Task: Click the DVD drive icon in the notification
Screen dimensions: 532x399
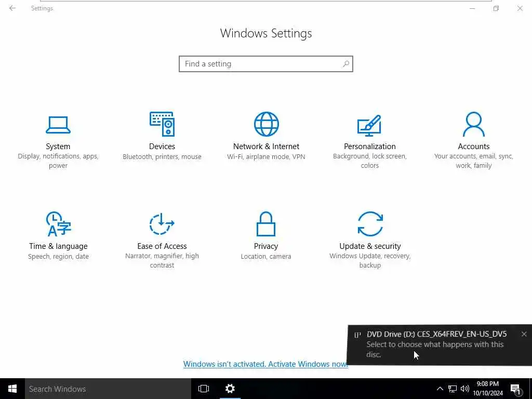Action: tap(357, 335)
